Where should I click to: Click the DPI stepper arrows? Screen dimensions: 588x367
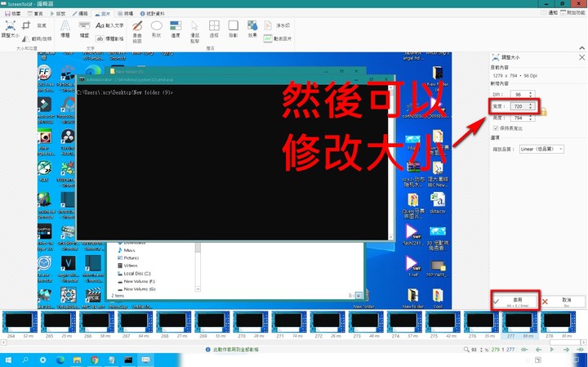click(x=530, y=94)
